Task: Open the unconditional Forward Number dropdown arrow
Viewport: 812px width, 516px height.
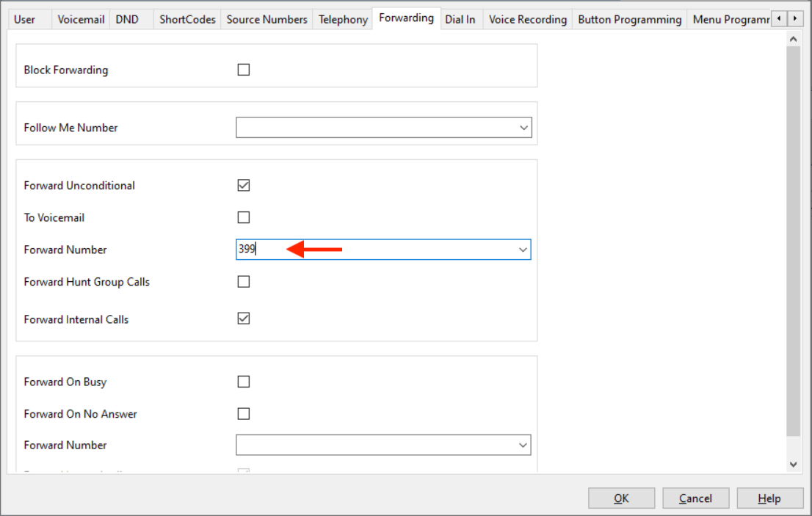Action: coord(523,250)
